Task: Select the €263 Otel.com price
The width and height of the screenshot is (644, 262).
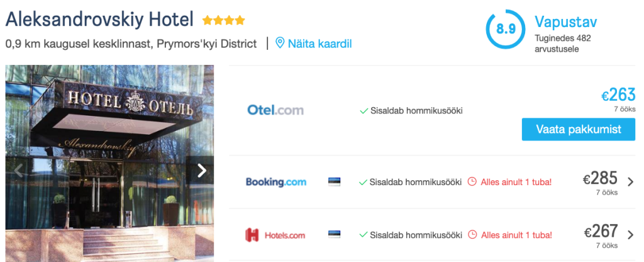Action: (x=618, y=95)
